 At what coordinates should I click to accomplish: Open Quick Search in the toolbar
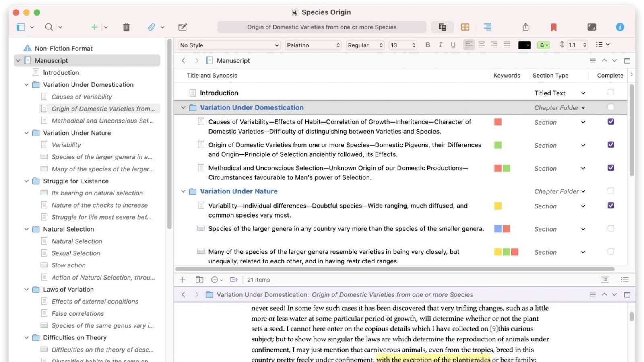[x=48, y=27]
